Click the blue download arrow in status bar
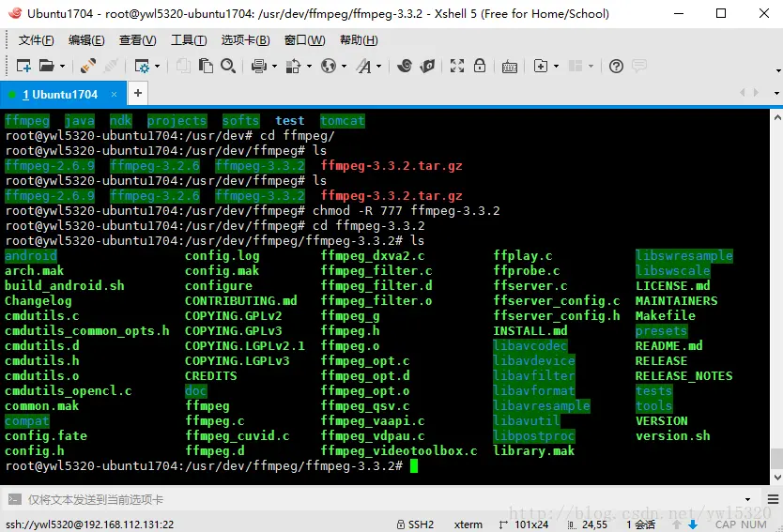Image resolution: width=783 pixels, height=532 pixels. pos(693,524)
